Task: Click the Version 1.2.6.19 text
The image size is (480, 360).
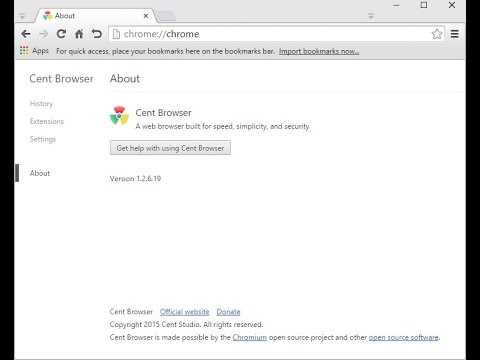Action: 135,179
